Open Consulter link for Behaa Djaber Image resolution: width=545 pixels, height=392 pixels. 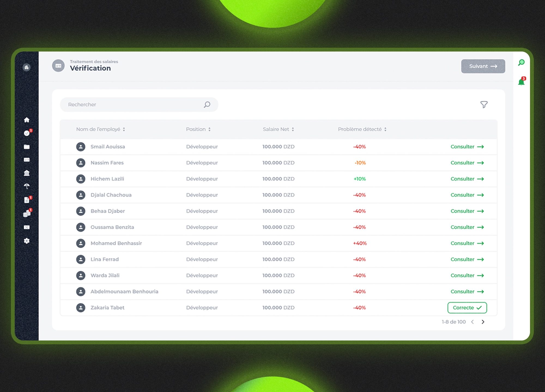pyautogui.click(x=467, y=211)
